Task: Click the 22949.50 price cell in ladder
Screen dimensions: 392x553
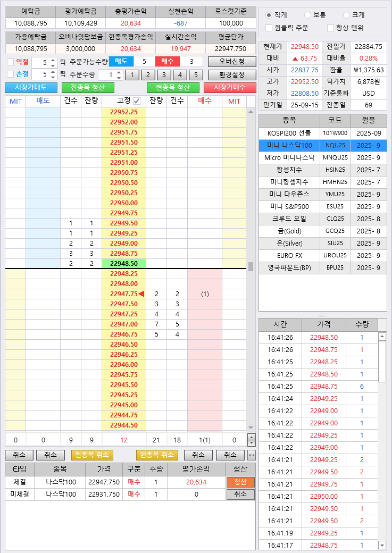Action: [x=124, y=223]
